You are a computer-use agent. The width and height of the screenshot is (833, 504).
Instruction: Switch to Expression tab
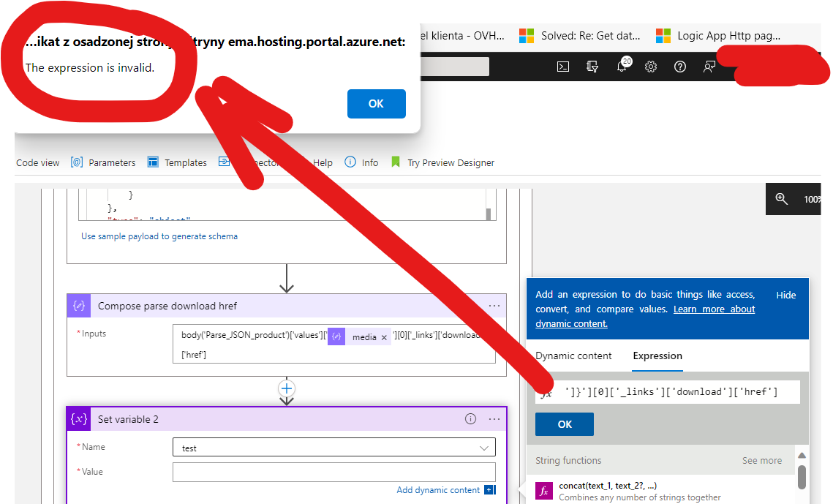click(x=657, y=356)
